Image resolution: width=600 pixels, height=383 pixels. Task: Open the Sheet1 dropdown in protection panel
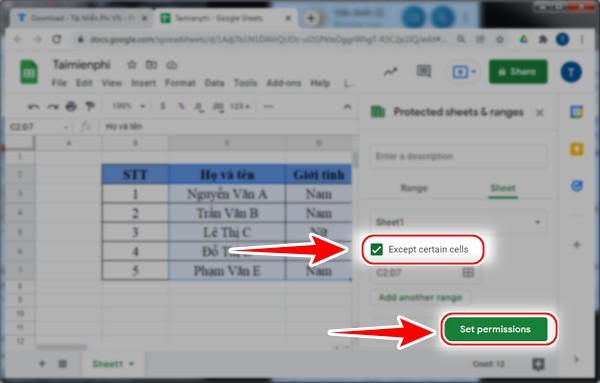458,222
